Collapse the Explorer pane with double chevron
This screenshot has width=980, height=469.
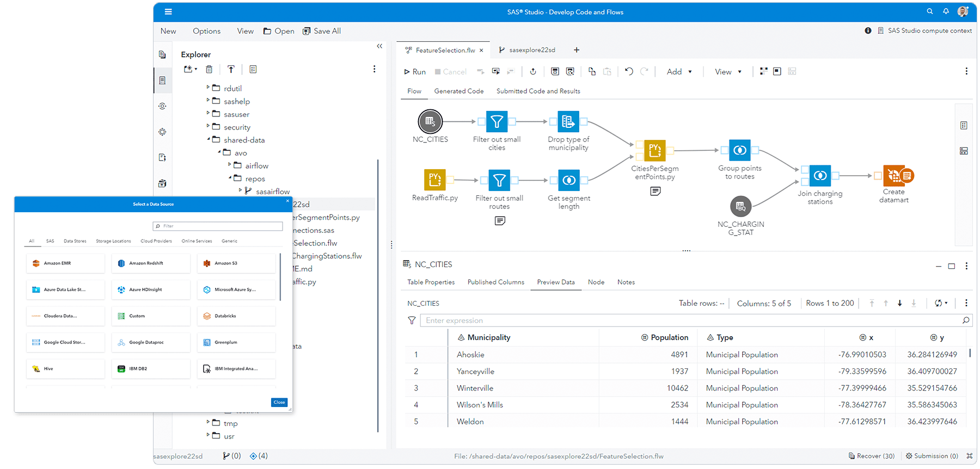click(379, 46)
